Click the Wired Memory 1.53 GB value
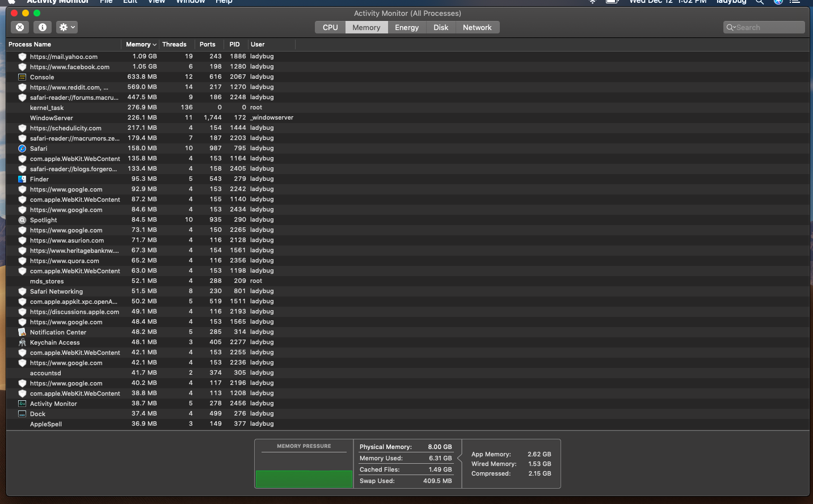 click(540, 464)
